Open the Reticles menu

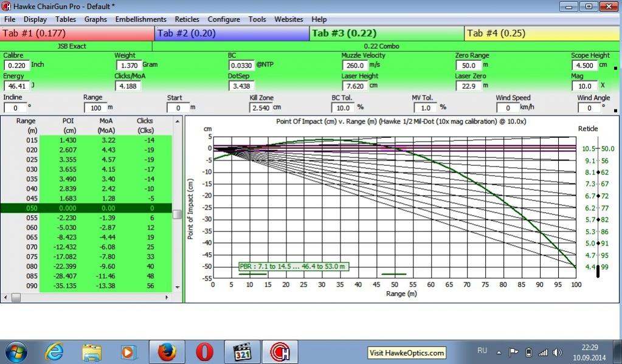pyautogui.click(x=187, y=19)
